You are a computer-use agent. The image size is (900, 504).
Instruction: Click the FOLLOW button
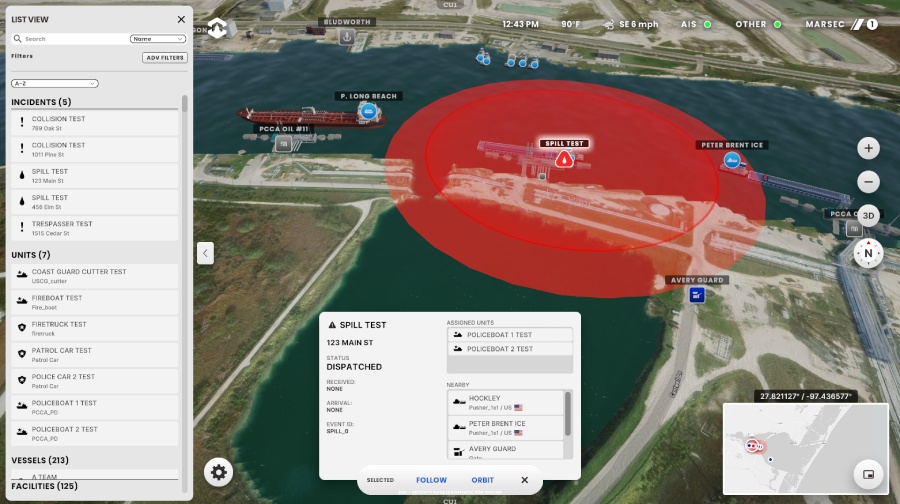(x=431, y=480)
